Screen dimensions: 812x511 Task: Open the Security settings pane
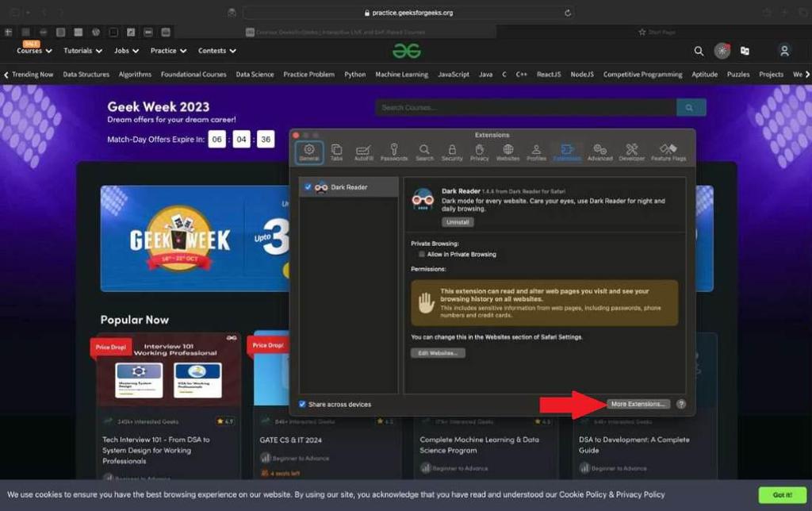452,153
